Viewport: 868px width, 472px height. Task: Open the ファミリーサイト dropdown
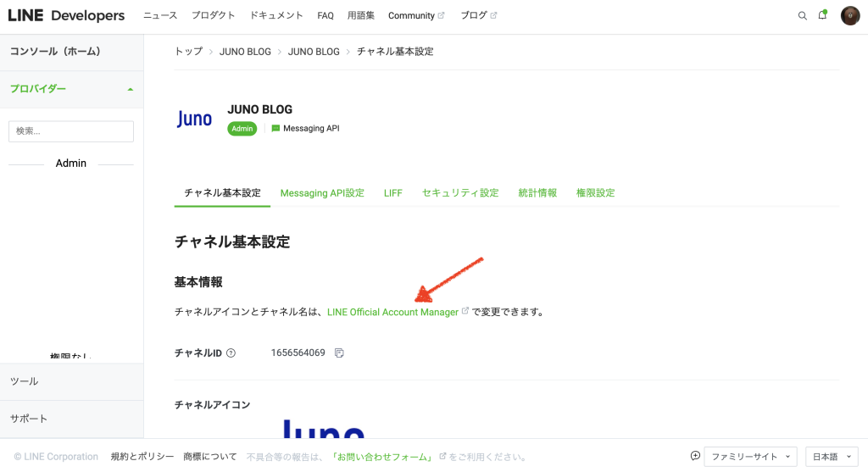coord(750,457)
